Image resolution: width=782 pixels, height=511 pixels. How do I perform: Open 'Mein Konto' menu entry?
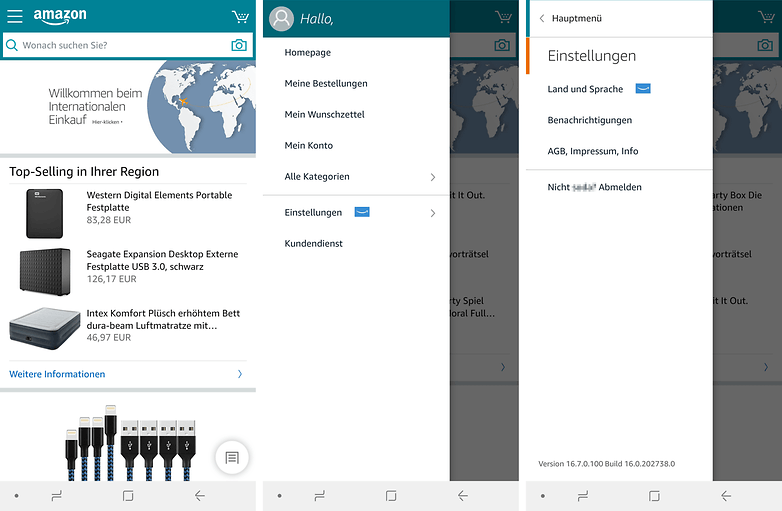[x=308, y=145]
